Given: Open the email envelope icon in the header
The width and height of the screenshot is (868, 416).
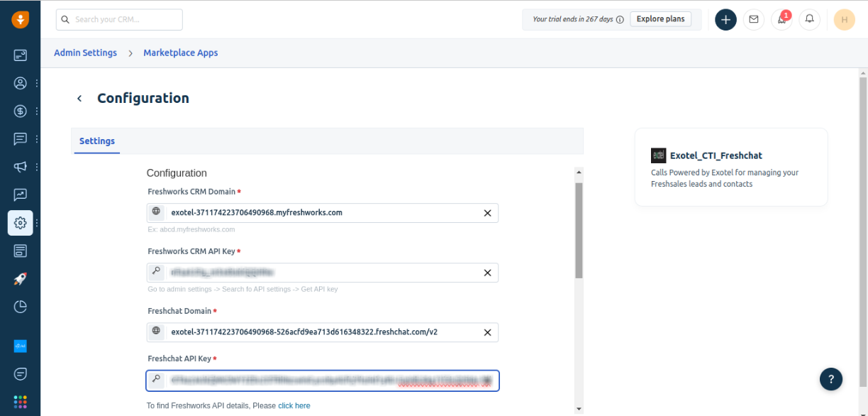Looking at the screenshot, I should point(753,20).
